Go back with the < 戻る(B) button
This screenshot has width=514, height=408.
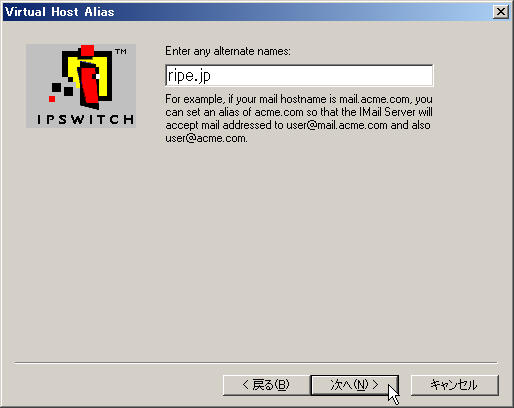point(266,385)
